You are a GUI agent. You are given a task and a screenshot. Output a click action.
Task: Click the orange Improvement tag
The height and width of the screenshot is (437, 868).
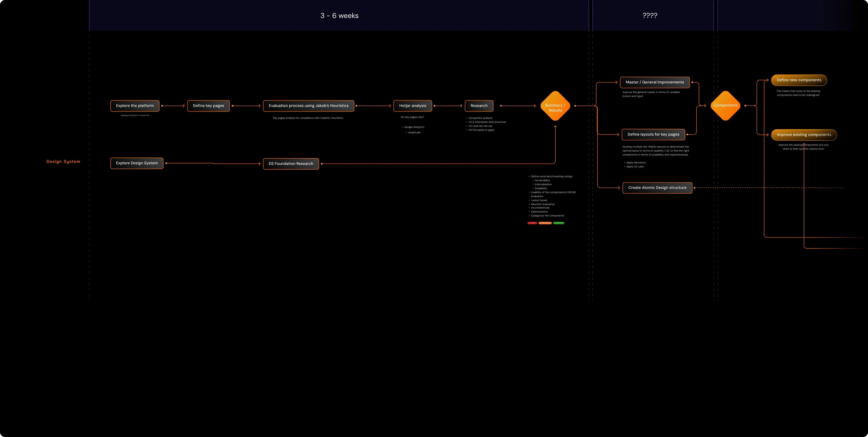coord(545,223)
